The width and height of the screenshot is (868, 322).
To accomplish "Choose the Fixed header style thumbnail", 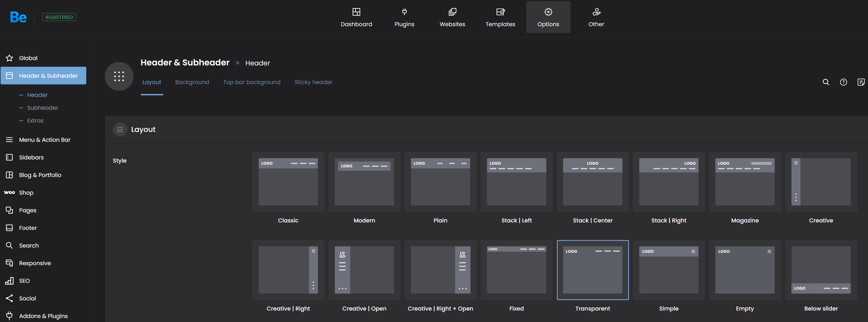I will point(517,270).
